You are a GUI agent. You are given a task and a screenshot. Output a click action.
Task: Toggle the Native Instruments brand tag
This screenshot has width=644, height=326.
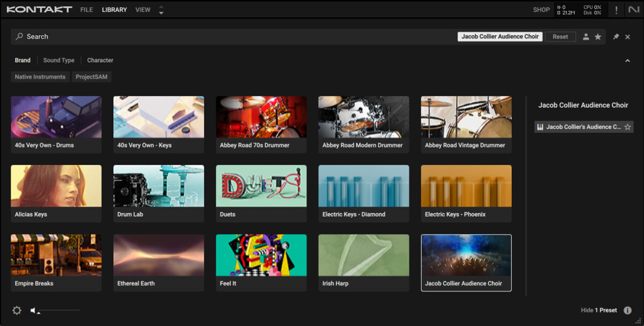tap(40, 77)
